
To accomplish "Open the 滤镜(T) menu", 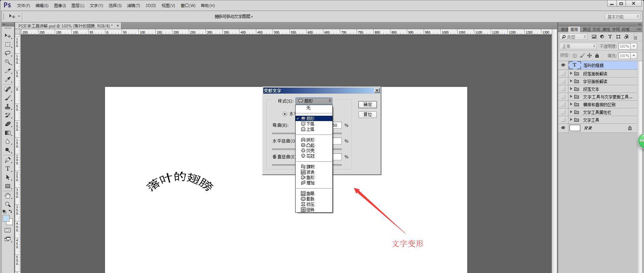I will (x=133, y=6).
